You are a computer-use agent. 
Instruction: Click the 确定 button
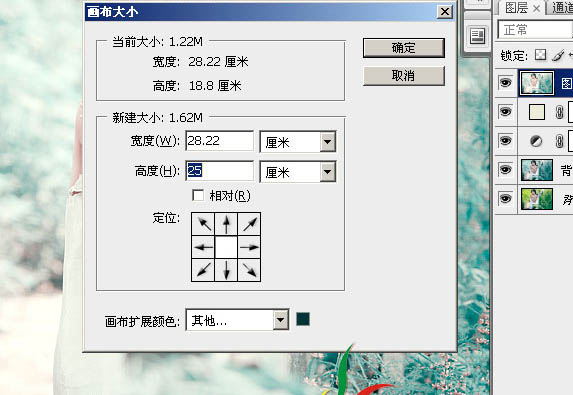403,48
